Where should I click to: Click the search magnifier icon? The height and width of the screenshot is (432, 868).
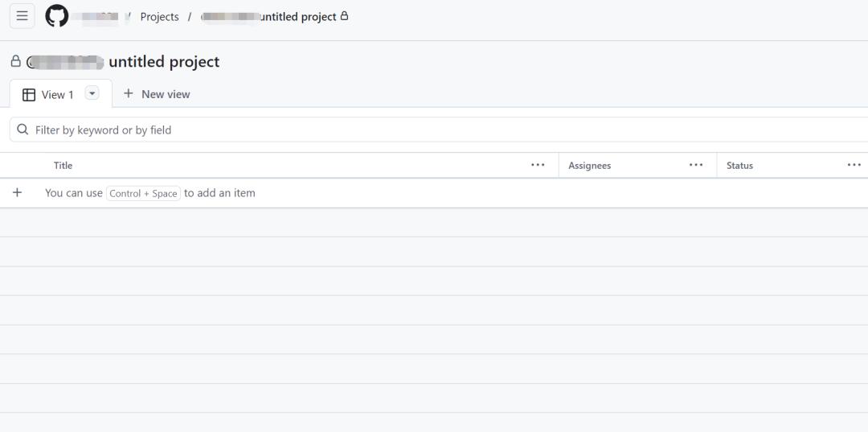point(23,130)
